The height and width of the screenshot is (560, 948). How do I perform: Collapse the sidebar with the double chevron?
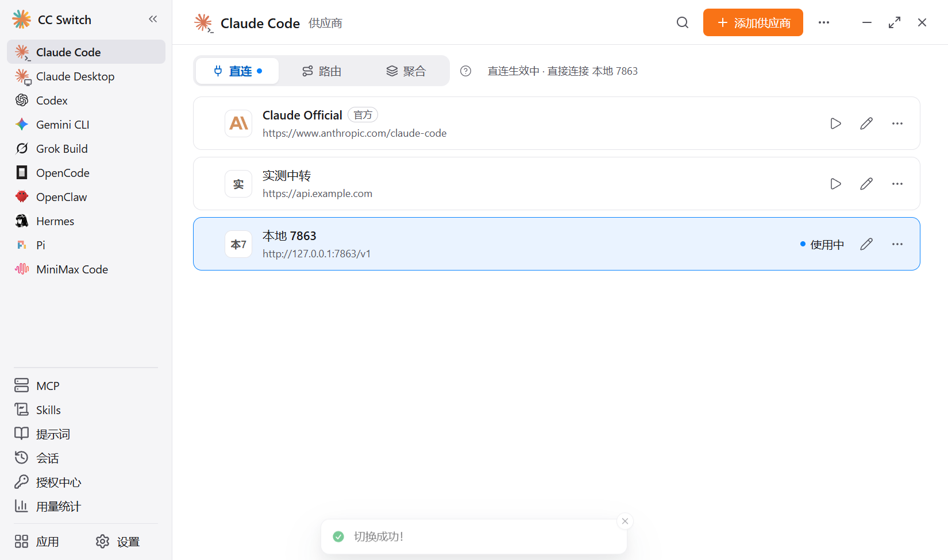coord(153,19)
